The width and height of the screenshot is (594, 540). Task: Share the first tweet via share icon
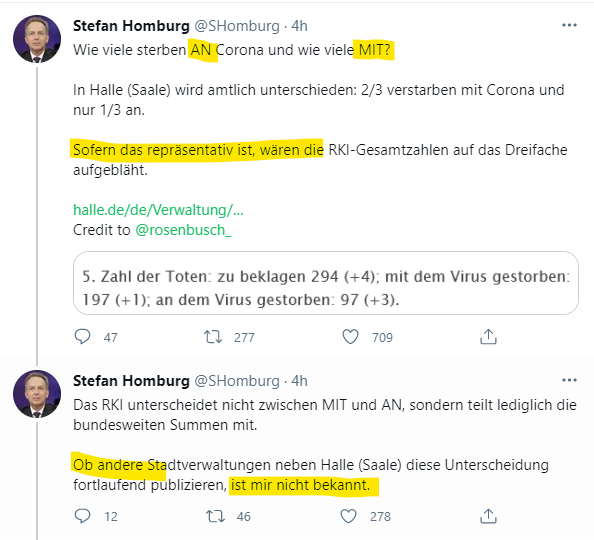488,337
